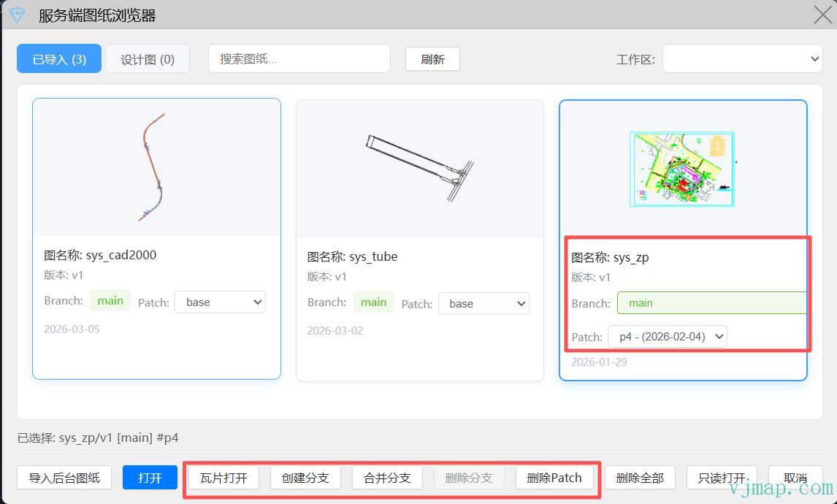
Task: Switch to the 设计图 (0) tab
Action: 148,59
